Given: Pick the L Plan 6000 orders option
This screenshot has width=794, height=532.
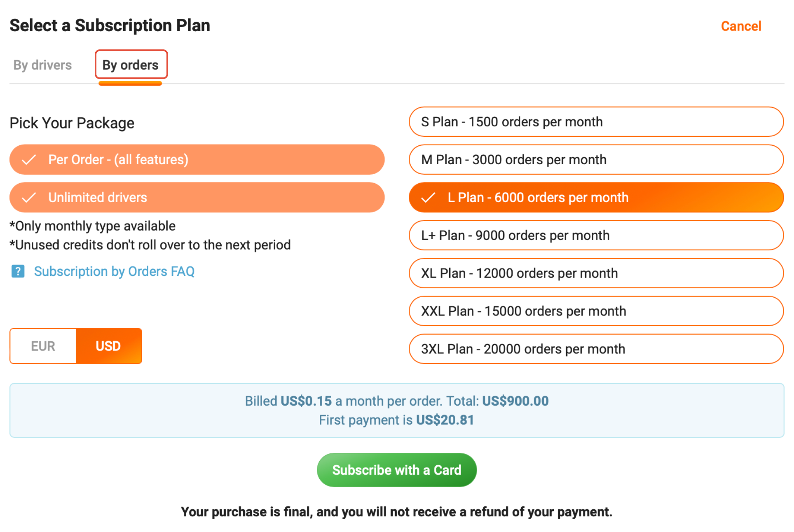Looking at the screenshot, I should (595, 198).
